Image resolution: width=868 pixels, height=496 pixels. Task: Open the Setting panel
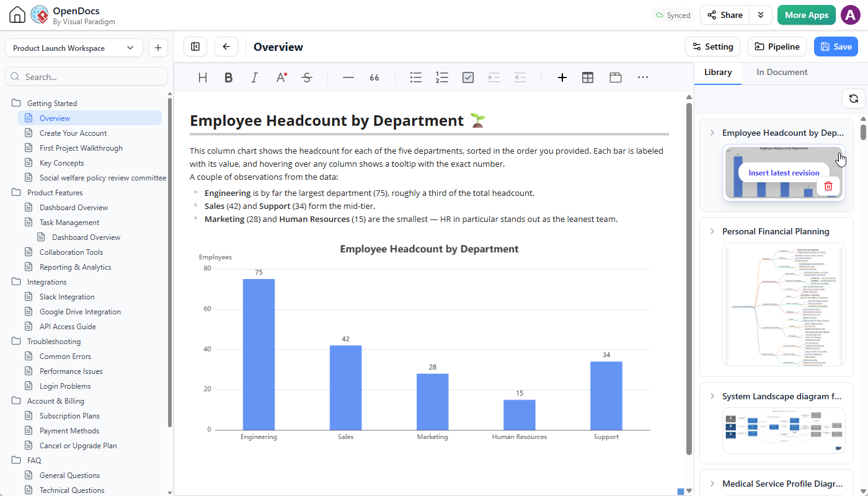click(x=712, y=46)
